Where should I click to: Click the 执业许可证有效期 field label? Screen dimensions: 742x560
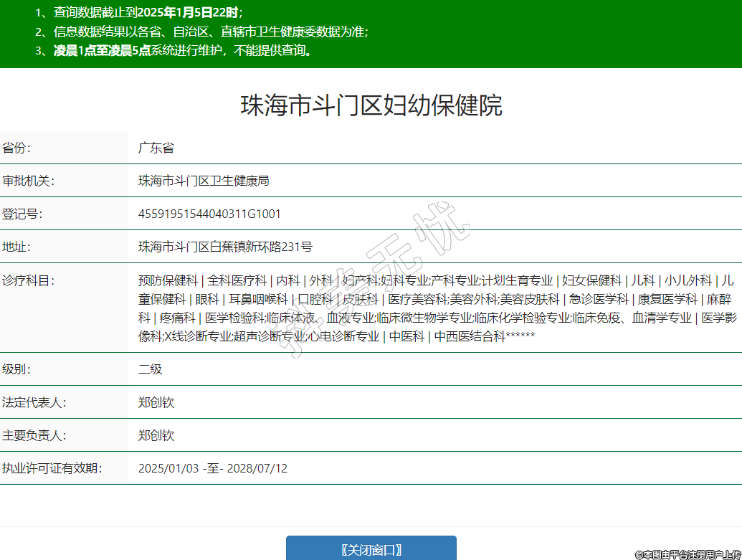[52, 468]
